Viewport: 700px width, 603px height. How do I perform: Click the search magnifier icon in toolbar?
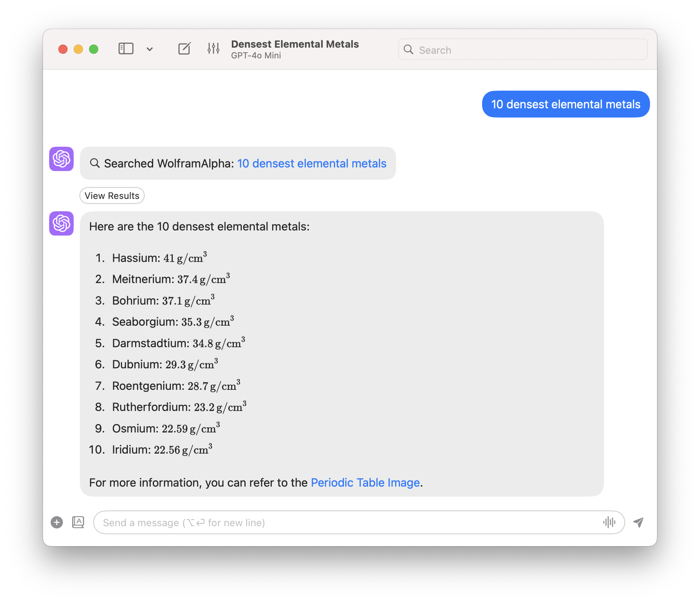tap(409, 50)
